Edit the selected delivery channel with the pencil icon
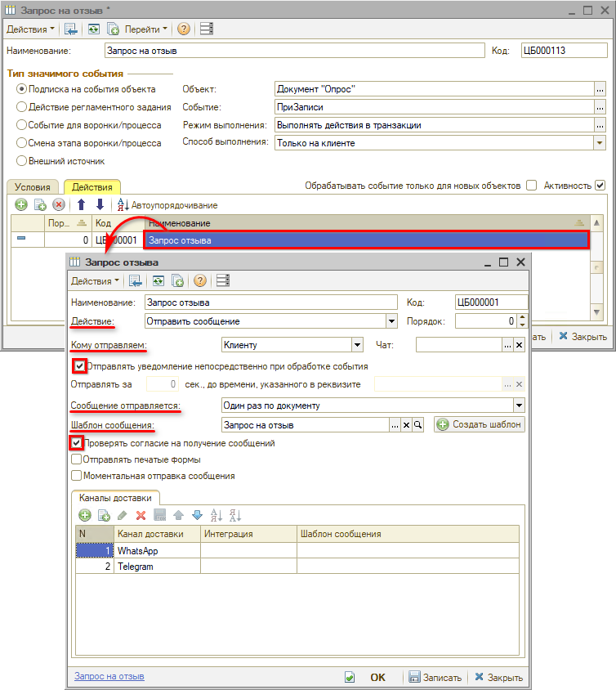 click(123, 515)
